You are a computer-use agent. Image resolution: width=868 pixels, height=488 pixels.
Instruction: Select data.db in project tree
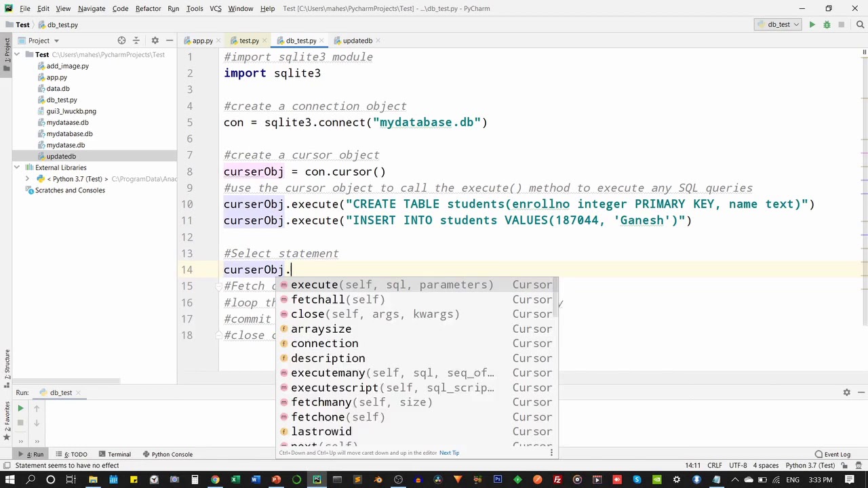(58, 89)
